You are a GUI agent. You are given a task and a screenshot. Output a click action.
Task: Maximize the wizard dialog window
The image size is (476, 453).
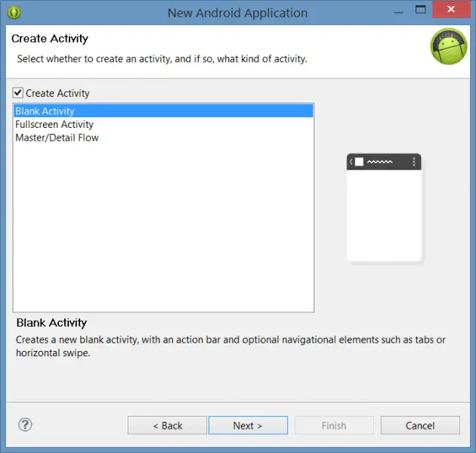click(x=421, y=11)
